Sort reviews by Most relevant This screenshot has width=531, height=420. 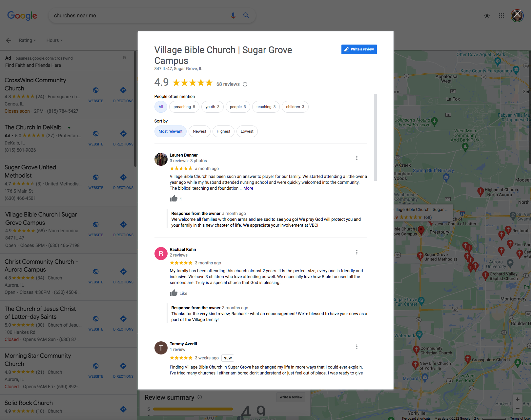click(171, 131)
